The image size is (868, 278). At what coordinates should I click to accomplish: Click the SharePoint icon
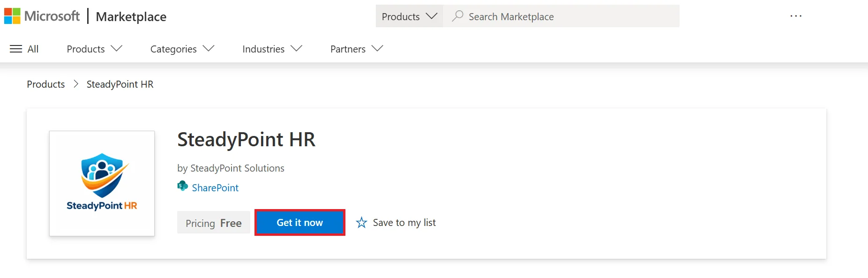[x=182, y=186]
